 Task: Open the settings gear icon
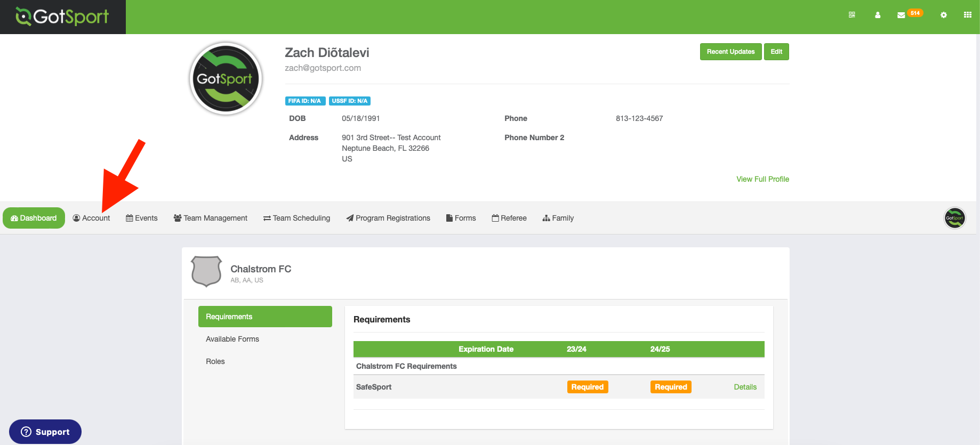point(944,15)
